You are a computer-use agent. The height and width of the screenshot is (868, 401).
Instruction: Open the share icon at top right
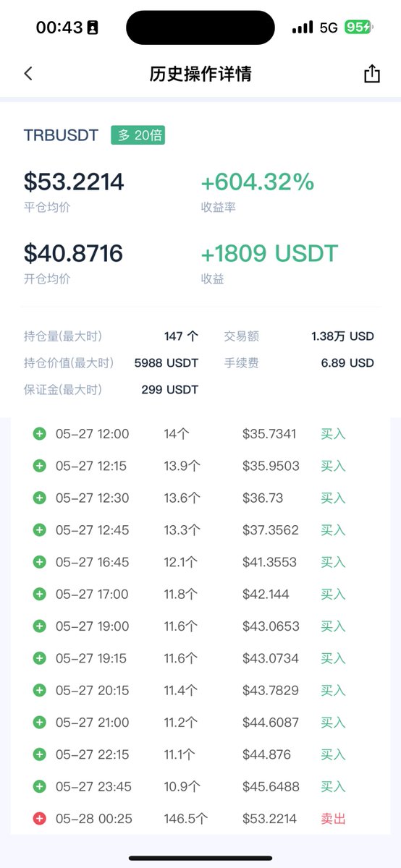point(372,73)
